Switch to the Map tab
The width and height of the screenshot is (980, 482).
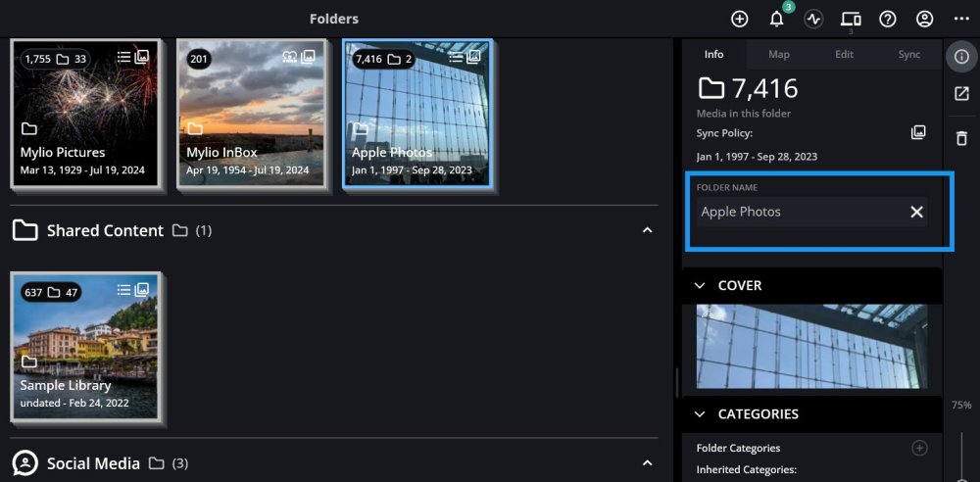point(779,55)
